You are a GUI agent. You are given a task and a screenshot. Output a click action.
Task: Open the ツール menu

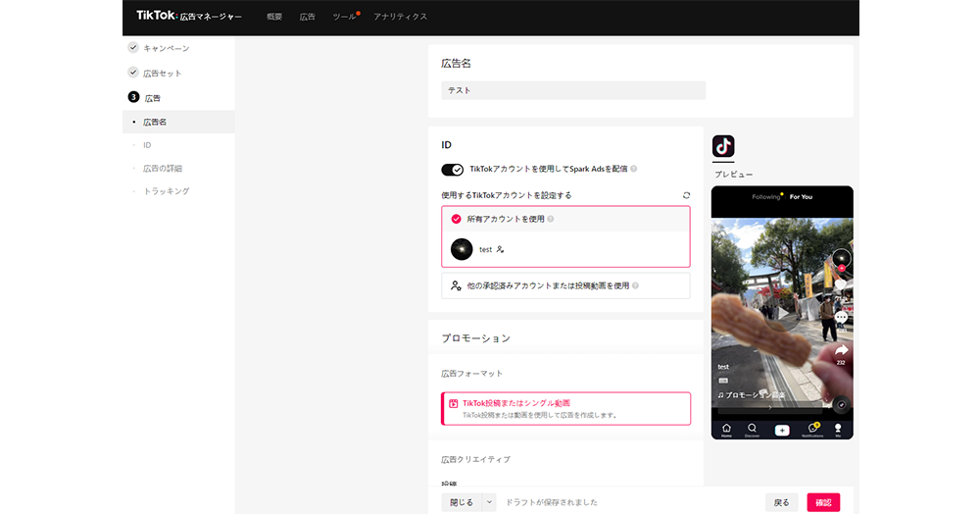(344, 17)
